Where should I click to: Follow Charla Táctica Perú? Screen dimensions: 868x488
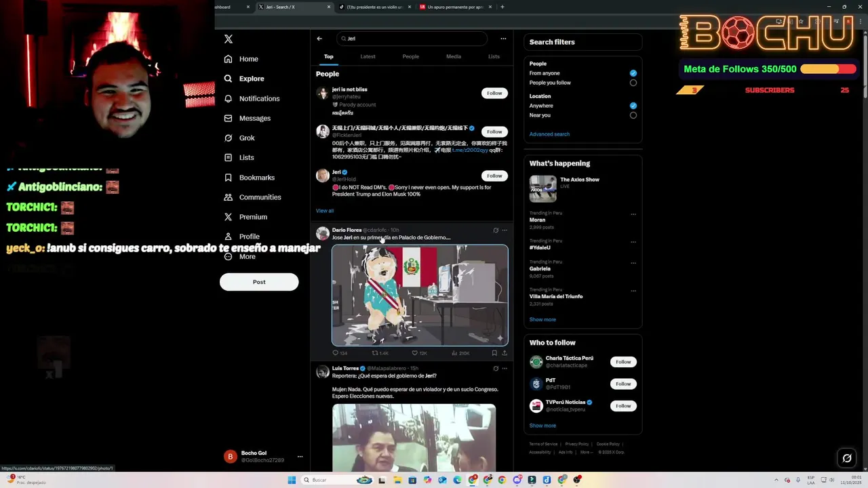pyautogui.click(x=623, y=362)
